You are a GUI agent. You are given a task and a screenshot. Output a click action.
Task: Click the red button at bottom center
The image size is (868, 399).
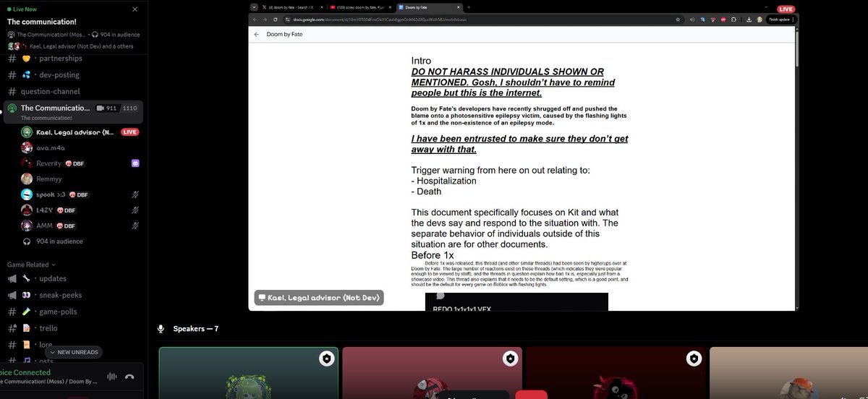(x=531, y=395)
